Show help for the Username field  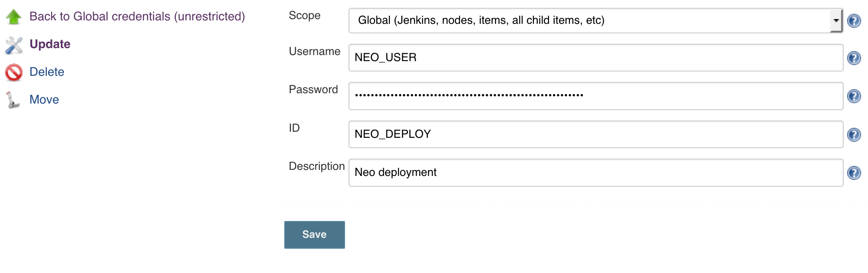click(x=854, y=58)
